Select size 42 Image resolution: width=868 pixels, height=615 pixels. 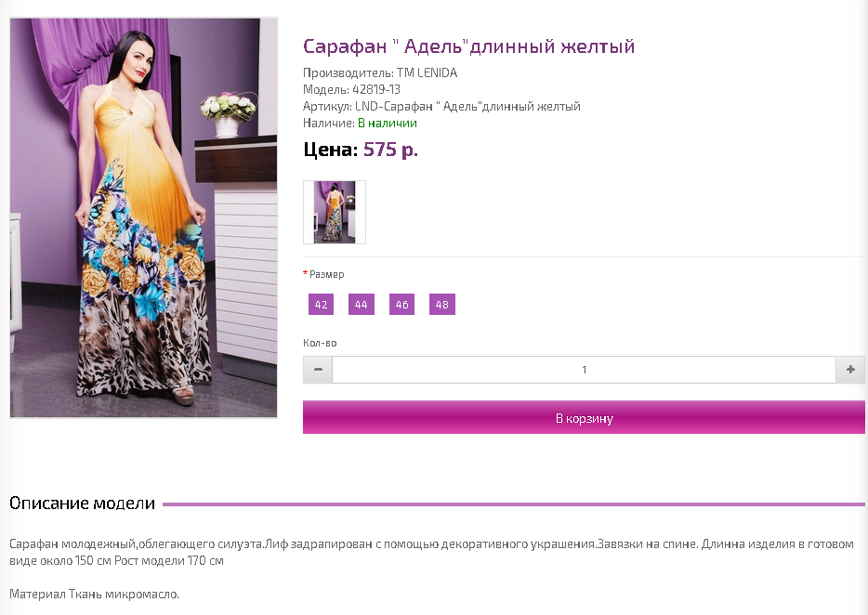click(321, 305)
